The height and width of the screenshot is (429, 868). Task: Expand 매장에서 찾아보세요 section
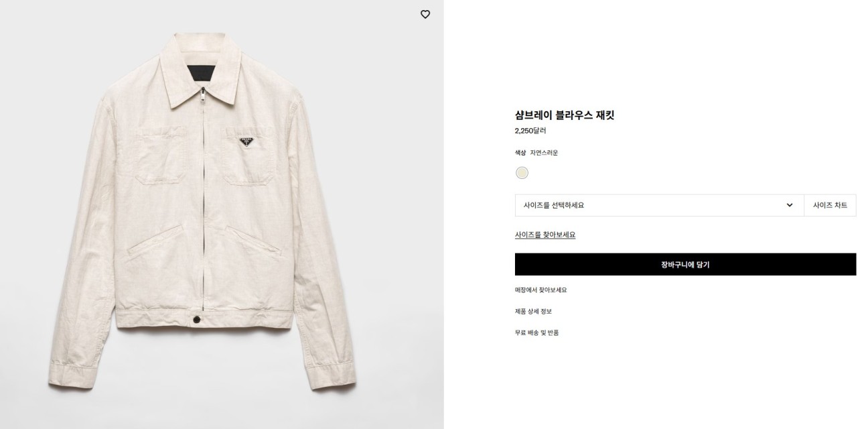click(541, 290)
